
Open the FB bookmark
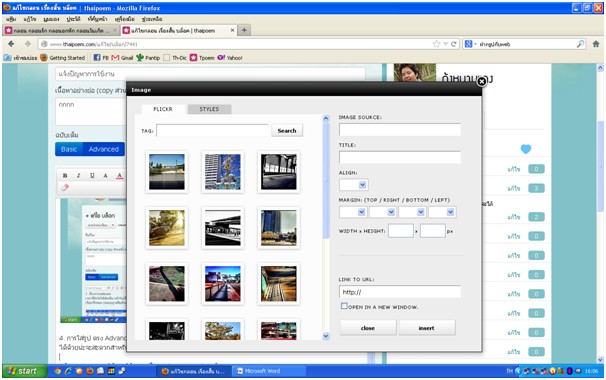[x=101, y=58]
